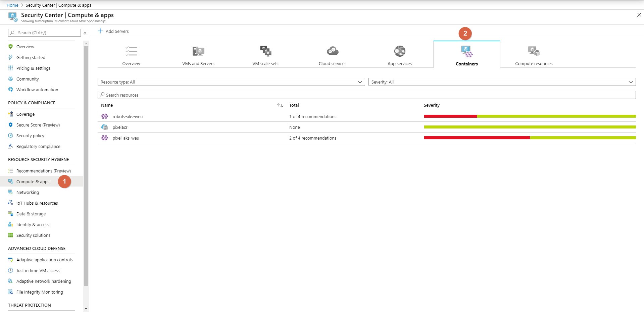Click the Total column header
The image size is (644, 312).
(x=294, y=105)
